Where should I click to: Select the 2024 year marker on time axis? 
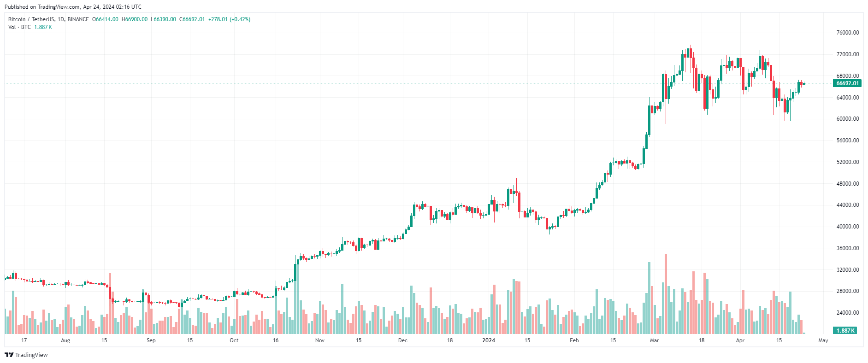coord(489,340)
